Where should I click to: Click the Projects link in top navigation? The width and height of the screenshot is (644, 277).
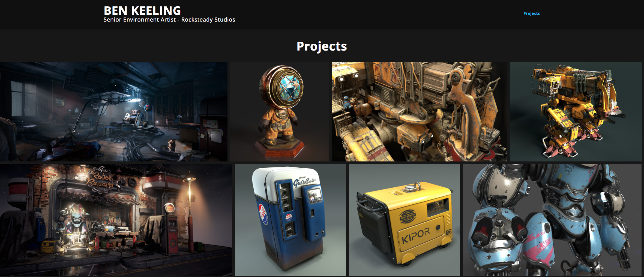(531, 13)
